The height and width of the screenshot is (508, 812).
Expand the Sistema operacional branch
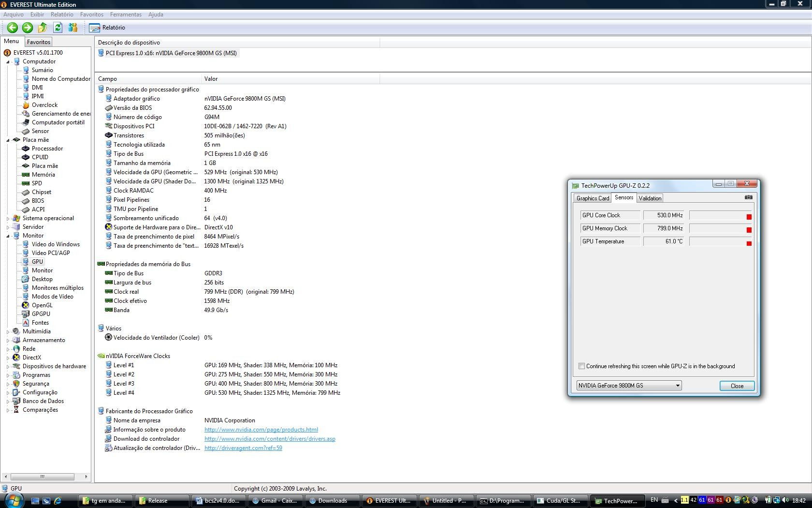[x=8, y=219]
